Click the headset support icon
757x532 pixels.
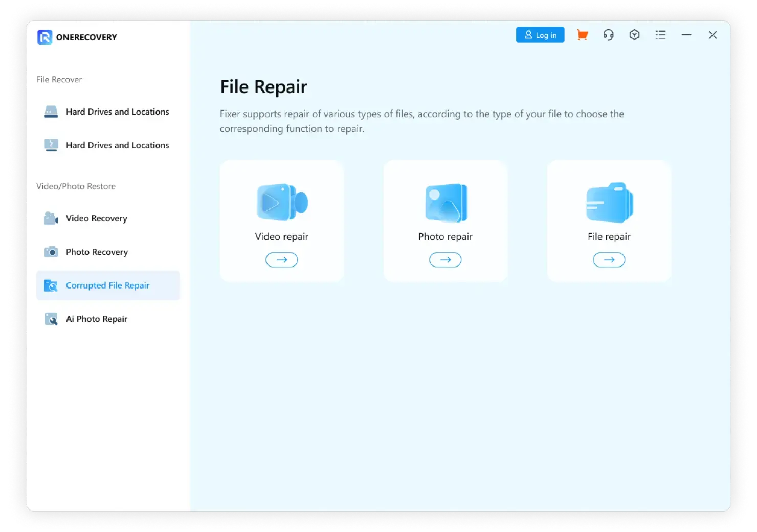(x=608, y=35)
